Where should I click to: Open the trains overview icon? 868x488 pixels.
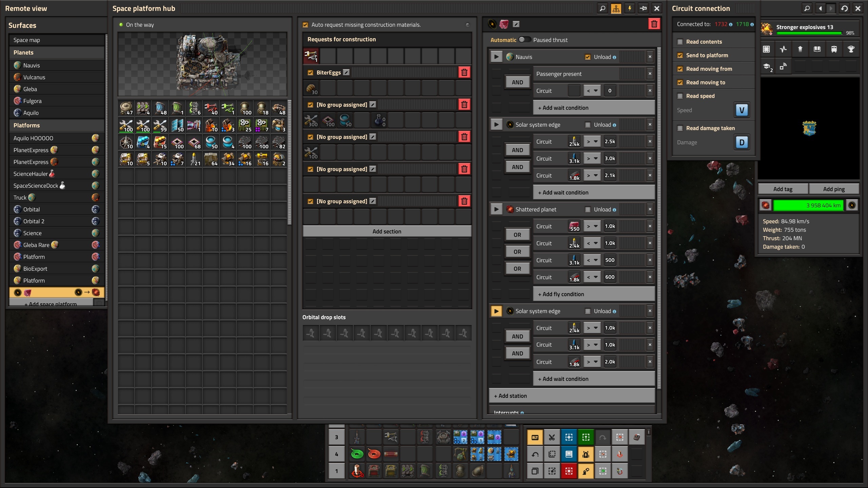[x=834, y=49]
